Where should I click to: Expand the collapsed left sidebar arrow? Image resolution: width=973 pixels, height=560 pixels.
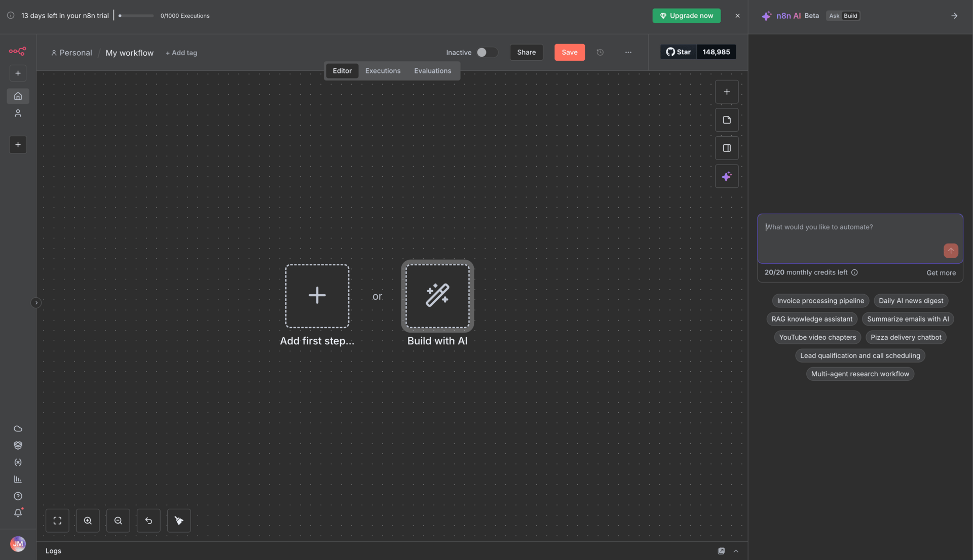click(x=36, y=303)
